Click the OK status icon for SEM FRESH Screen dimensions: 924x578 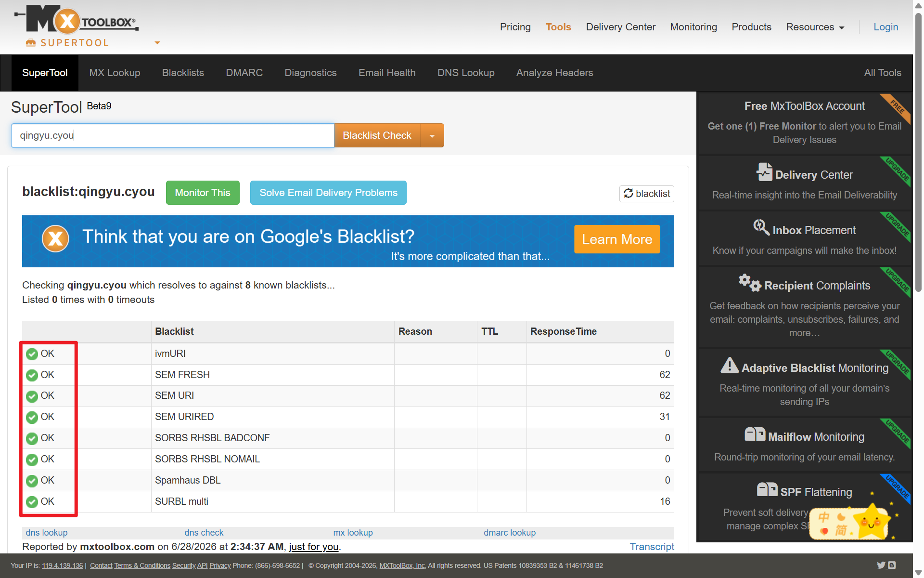[x=32, y=375]
